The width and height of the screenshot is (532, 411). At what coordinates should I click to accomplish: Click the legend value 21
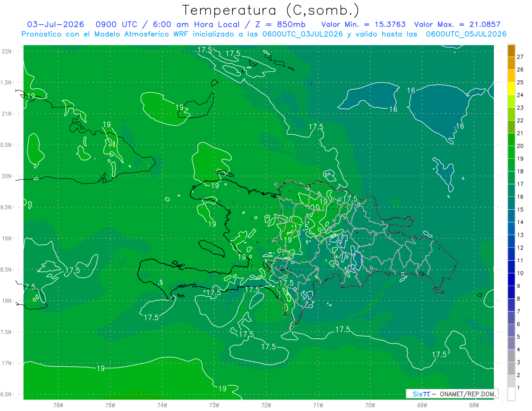[x=520, y=133]
